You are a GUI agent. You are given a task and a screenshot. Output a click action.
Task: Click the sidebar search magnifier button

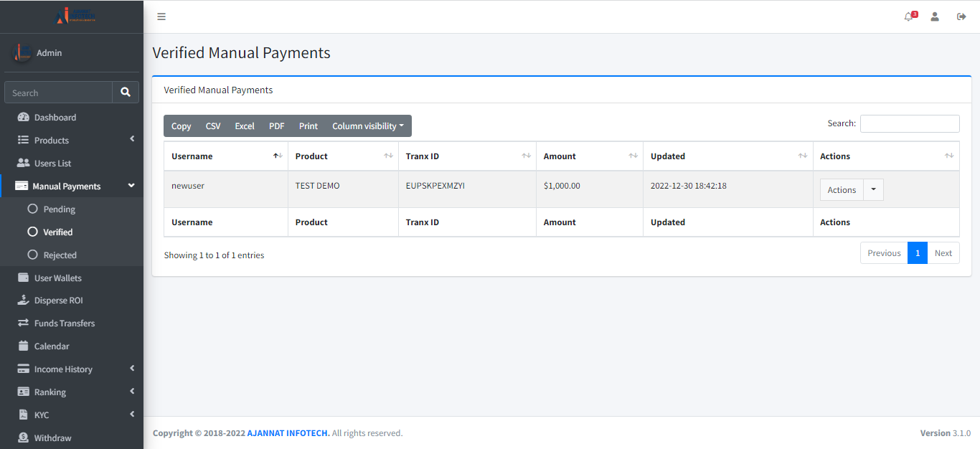pos(126,93)
